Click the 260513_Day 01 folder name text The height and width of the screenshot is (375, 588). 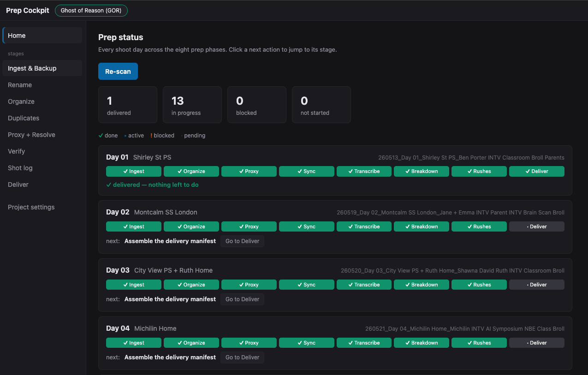pyautogui.click(x=471, y=158)
